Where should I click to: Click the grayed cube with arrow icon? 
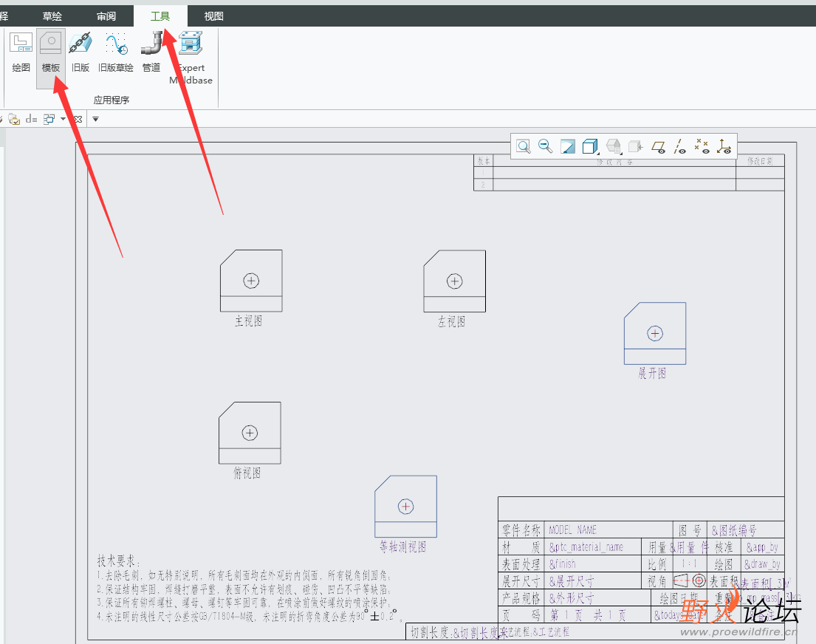click(x=635, y=146)
